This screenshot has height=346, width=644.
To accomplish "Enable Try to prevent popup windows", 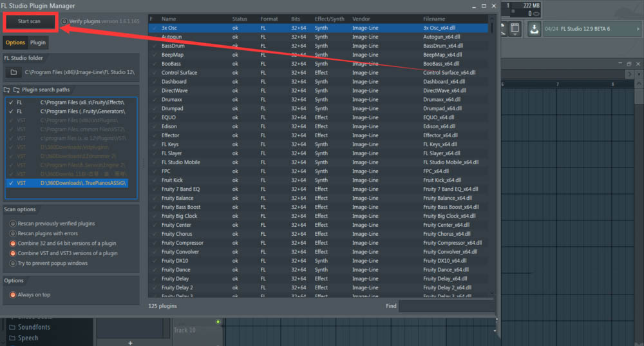I will tap(13, 263).
